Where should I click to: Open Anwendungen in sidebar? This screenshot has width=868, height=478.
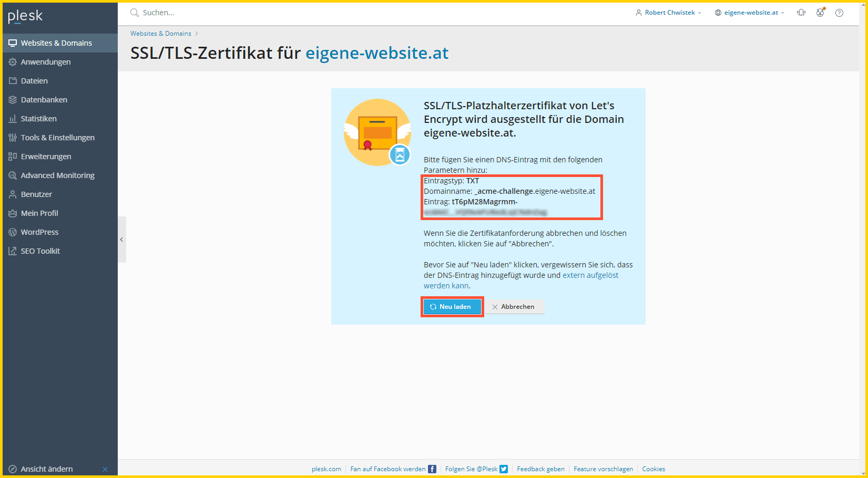[x=60, y=62]
